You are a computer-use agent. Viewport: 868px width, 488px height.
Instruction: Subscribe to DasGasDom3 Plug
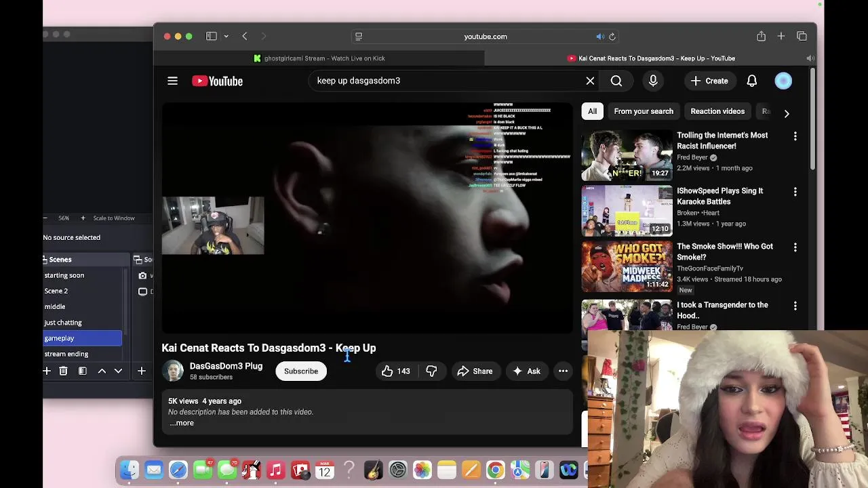tap(301, 371)
